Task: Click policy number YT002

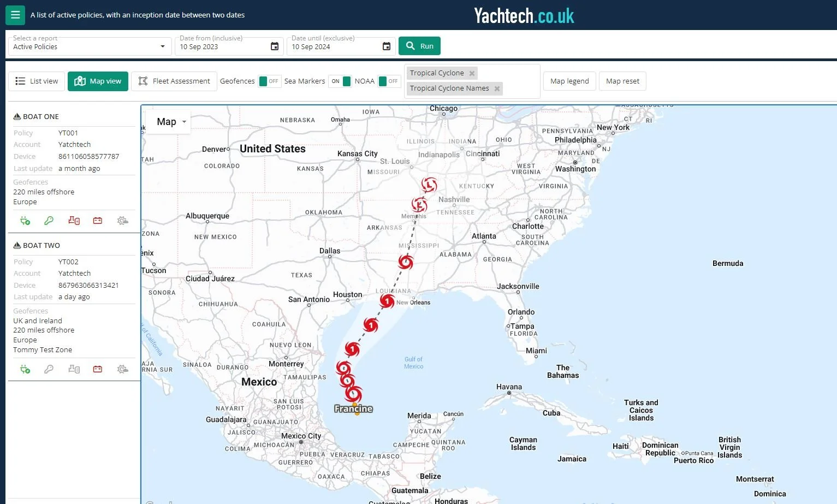Action: click(68, 262)
